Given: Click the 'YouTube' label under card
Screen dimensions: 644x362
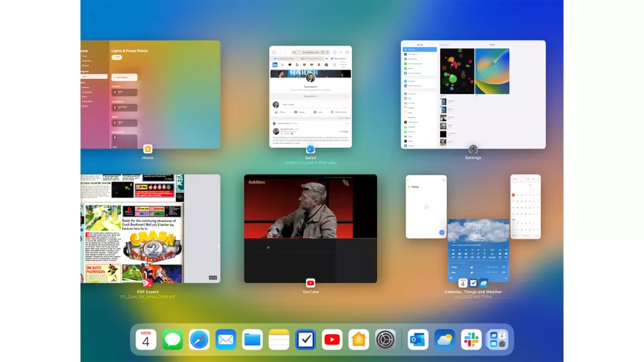Looking at the screenshot, I should [311, 292].
